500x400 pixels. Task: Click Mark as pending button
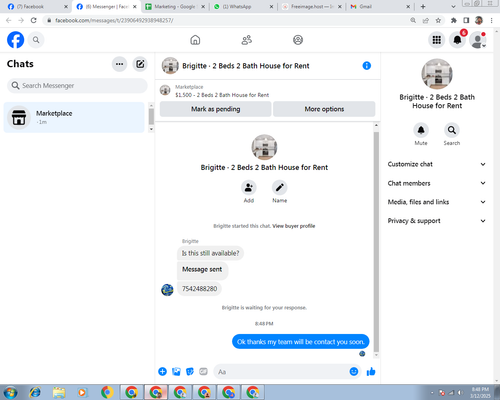(x=215, y=109)
